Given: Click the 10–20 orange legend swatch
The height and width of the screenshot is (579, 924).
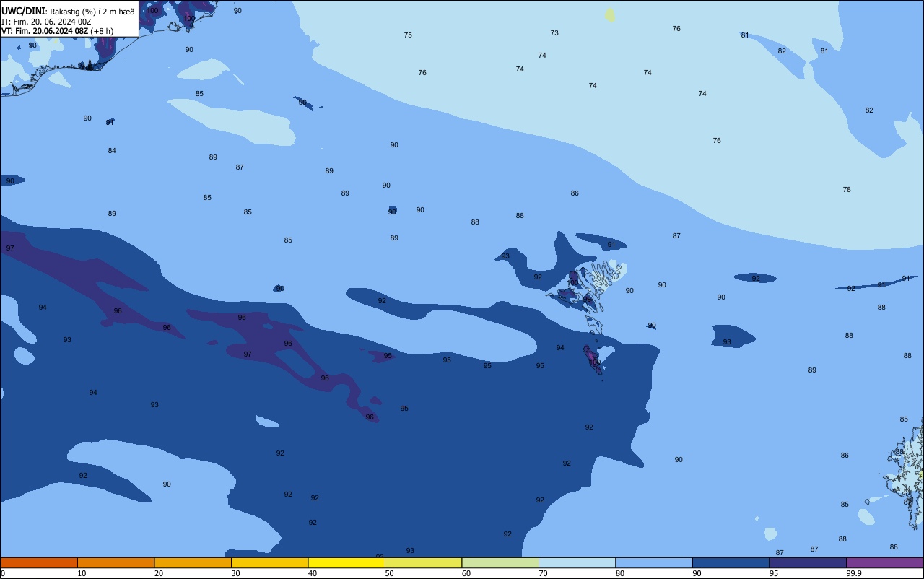Looking at the screenshot, I should click(x=115, y=562).
